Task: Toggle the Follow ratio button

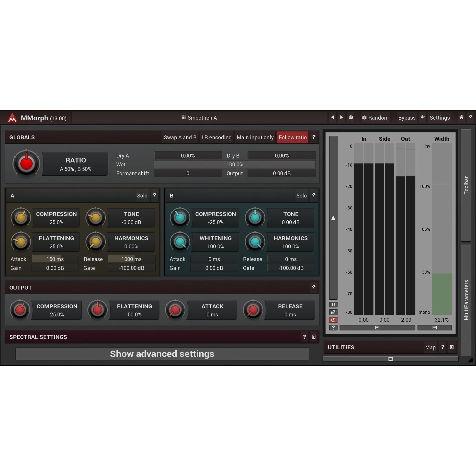Action: 293,137
